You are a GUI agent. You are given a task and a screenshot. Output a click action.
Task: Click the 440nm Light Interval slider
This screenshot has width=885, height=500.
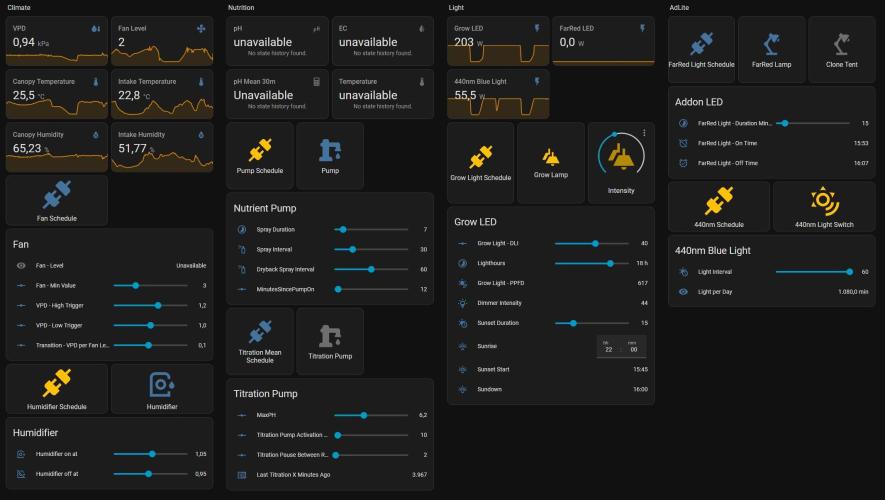coord(813,272)
